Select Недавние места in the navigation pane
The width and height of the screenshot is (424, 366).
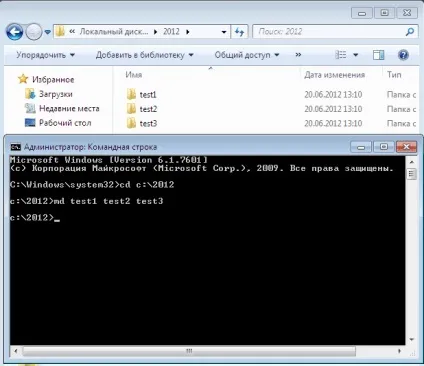pos(69,108)
